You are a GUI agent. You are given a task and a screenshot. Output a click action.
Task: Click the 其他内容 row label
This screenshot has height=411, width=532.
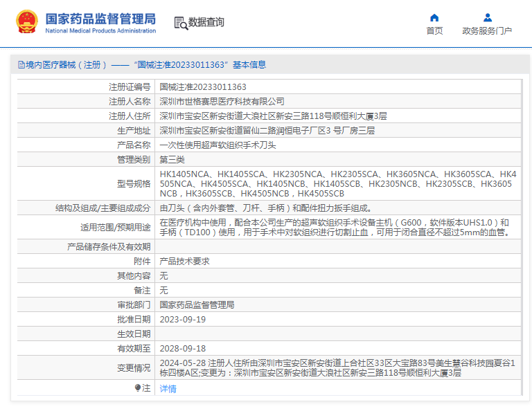134,276
